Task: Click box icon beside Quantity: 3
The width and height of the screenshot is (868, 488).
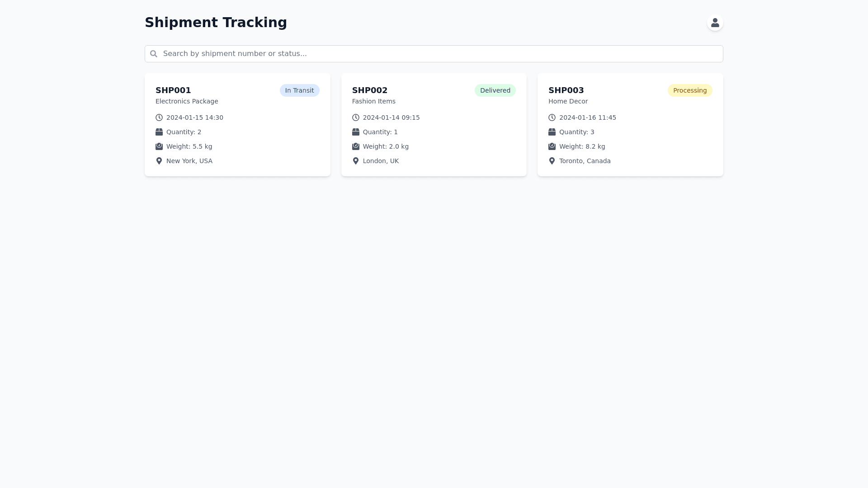Action: pos(552,132)
